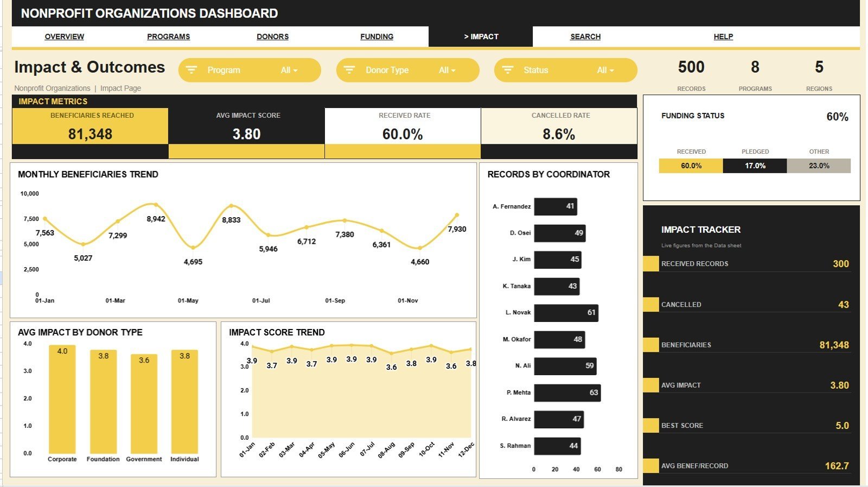Click the yellow marker beside Cancelled

point(650,305)
